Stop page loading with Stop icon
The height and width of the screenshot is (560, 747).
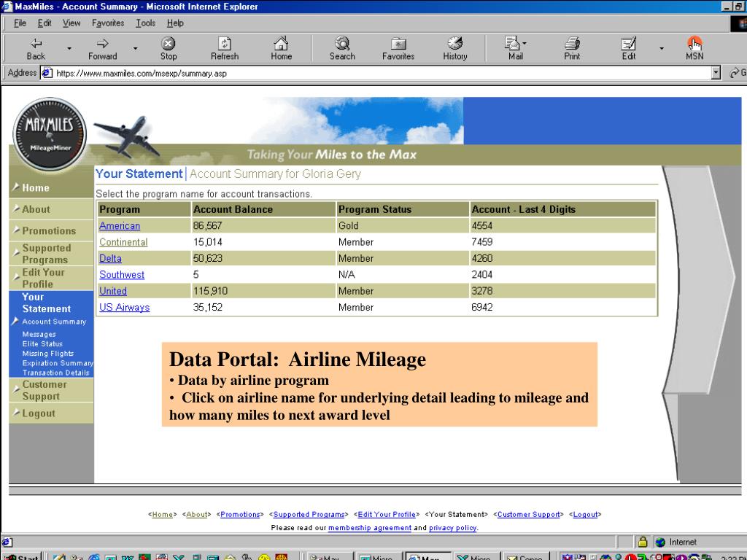[169, 49]
